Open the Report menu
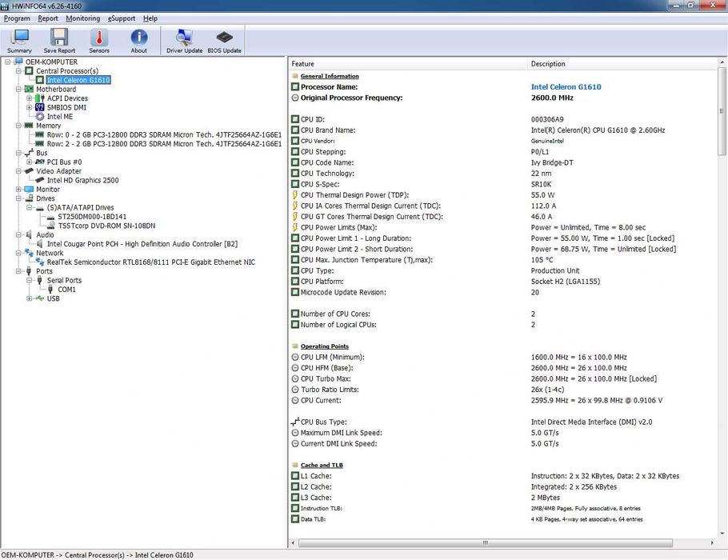Screen dimensions: 728x560 click(x=48, y=18)
